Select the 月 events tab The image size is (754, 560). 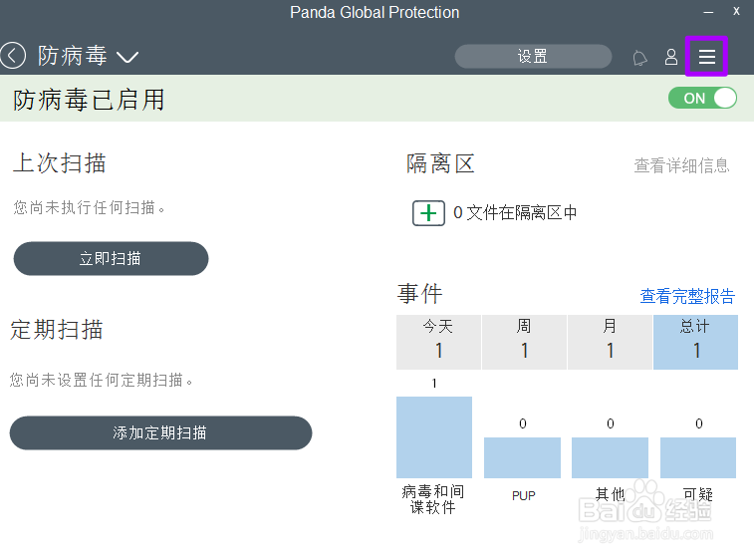coord(610,342)
